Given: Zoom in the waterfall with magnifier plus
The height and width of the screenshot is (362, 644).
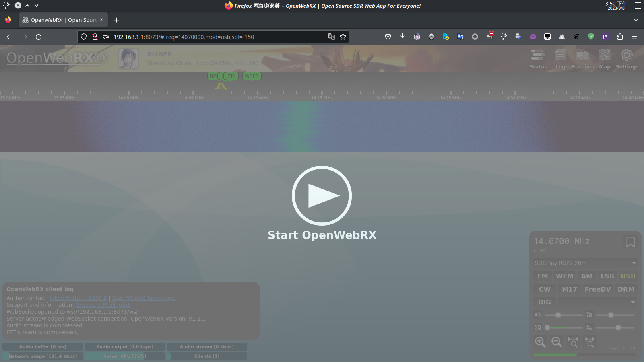Looking at the screenshot, I should pyautogui.click(x=540, y=342).
